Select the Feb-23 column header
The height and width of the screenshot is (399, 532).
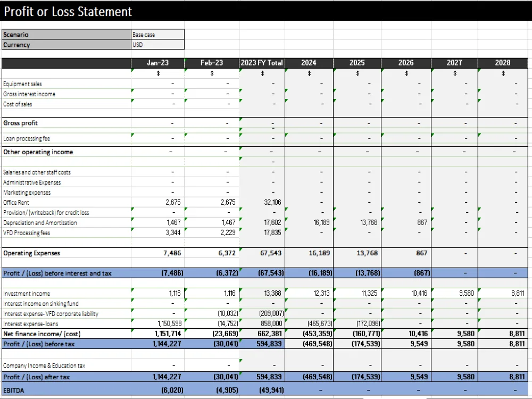click(x=212, y=63)
